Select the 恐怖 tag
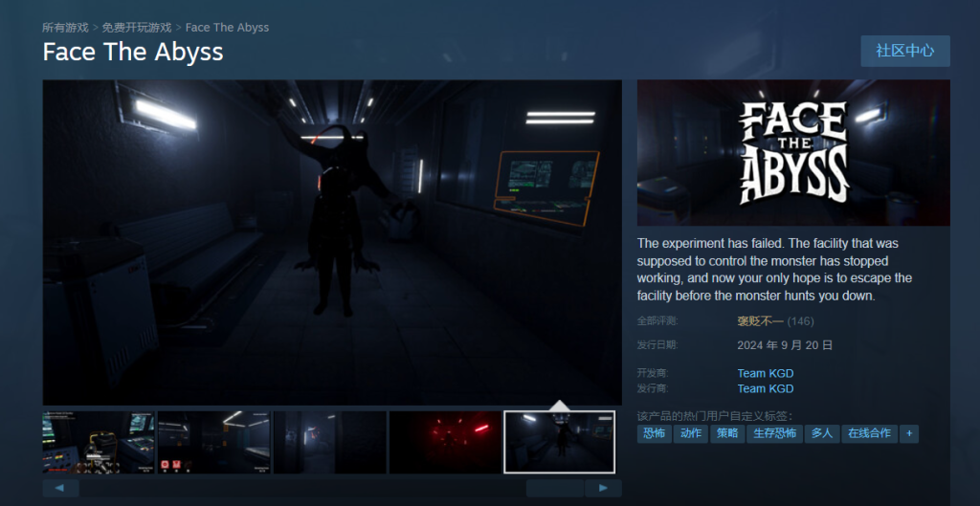Viewport: 980px width, 506px height. (654, 433)
